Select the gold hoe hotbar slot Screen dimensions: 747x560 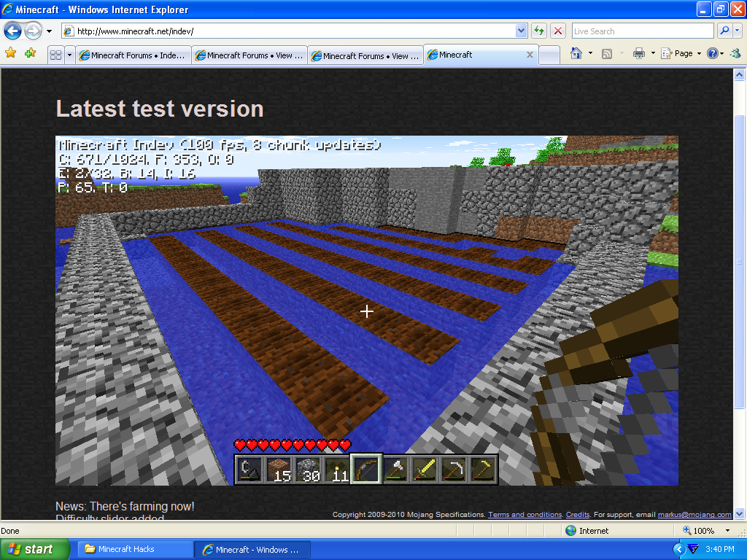pos(482,470)
